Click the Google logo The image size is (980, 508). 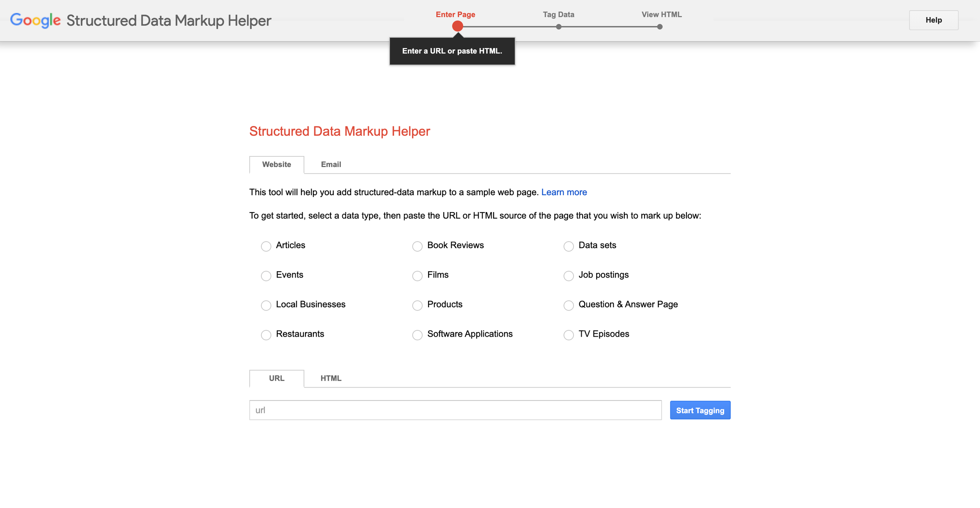pyautogui.click(x=35, y=20)
